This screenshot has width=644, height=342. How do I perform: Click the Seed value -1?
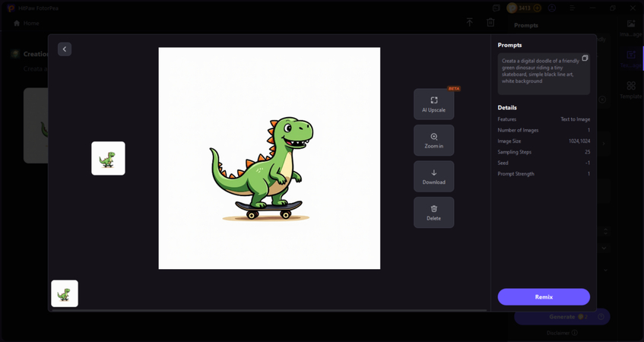coord(588,163)
